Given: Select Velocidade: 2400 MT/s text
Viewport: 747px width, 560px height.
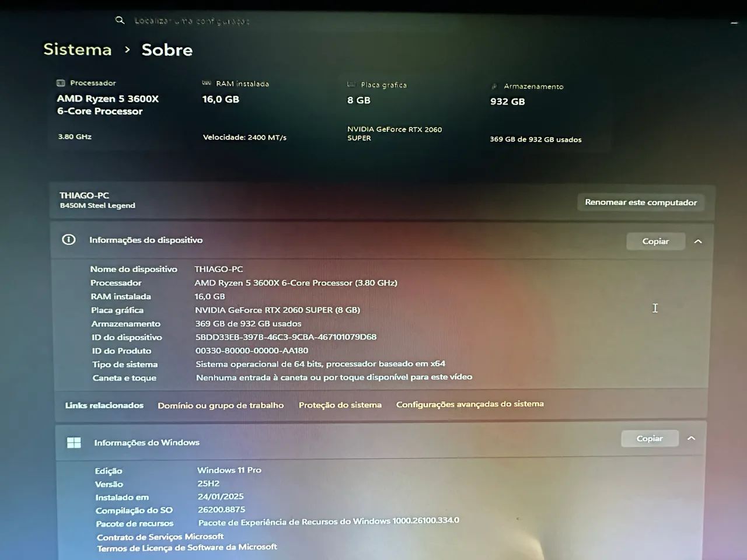Looking at the screenshot, I should tap(245, 138).
